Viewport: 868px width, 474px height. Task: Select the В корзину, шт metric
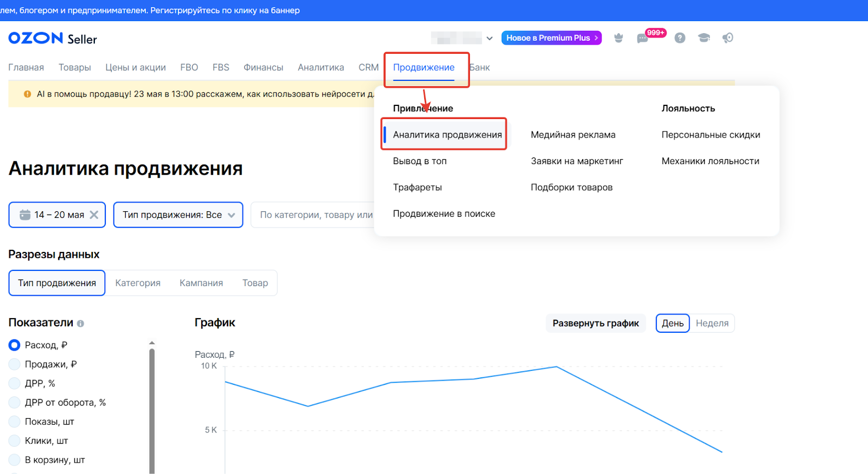[x=15, y=460]
